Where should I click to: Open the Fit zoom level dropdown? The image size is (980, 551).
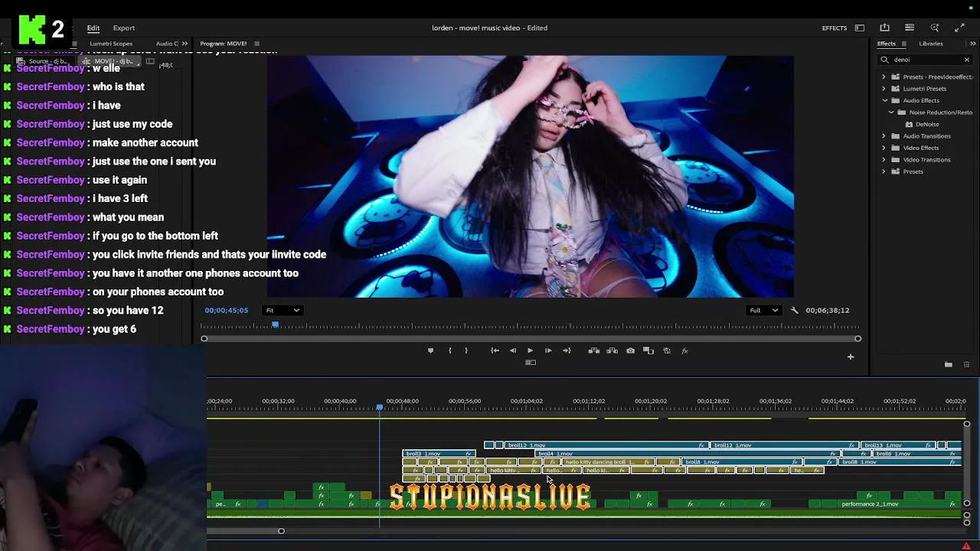click(282, 310)
